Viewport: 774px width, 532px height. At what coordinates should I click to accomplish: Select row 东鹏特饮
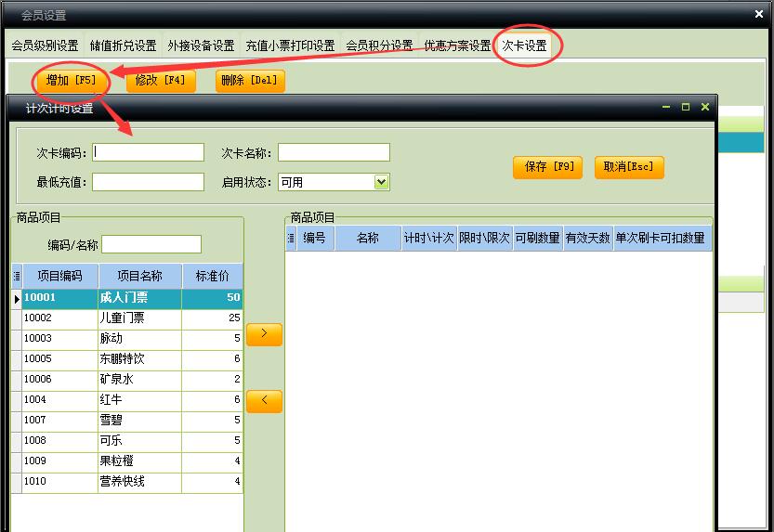tap(127, 359)
